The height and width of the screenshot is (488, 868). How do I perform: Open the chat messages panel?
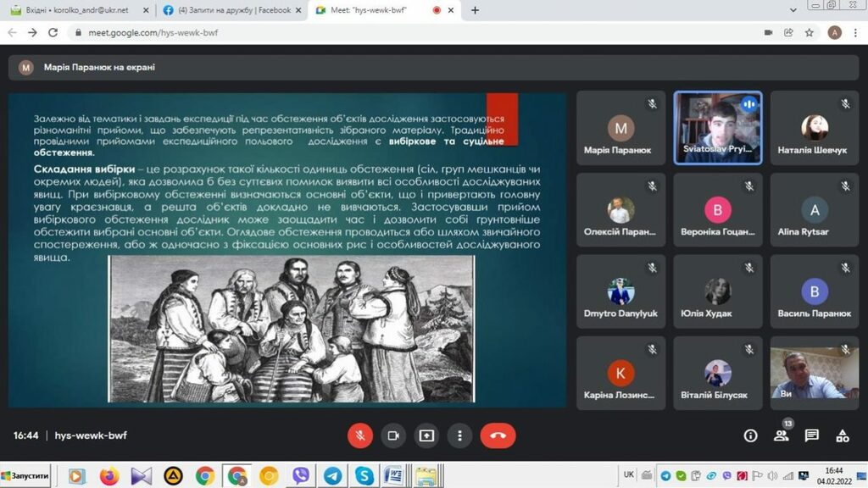pyautogui.click(x=811, y=435)
